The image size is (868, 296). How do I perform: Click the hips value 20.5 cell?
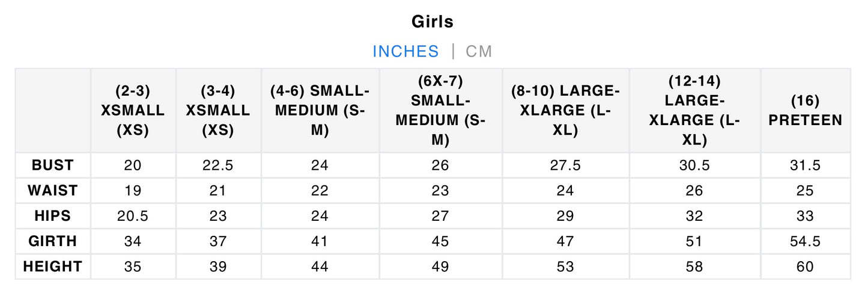click(133, 216)
